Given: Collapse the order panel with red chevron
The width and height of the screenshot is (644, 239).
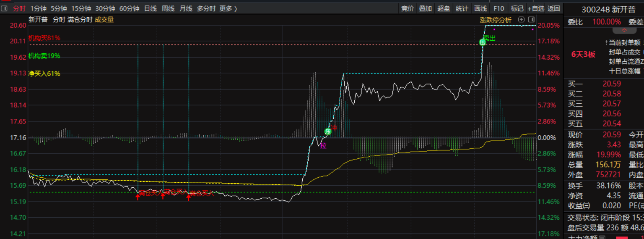Looking at the screenshot, I should (x=624, y=31).
